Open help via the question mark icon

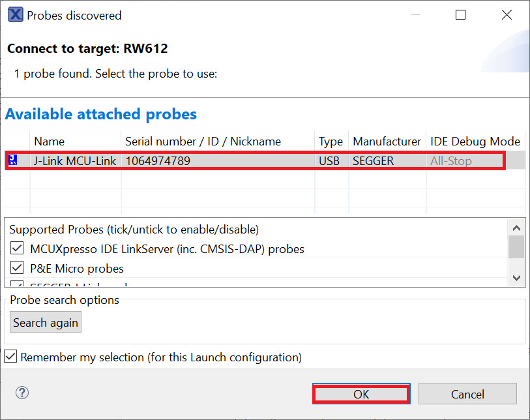click(22, 393)
